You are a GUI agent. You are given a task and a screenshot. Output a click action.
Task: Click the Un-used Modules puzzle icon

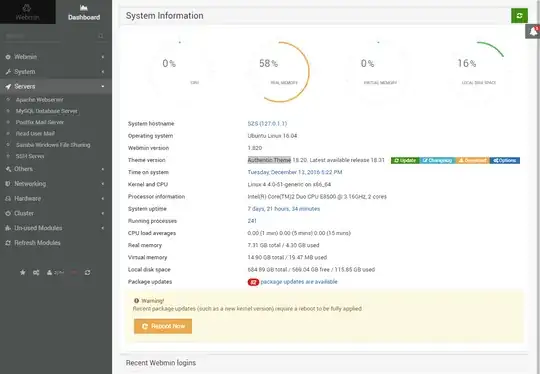click(x=8, y=228)
